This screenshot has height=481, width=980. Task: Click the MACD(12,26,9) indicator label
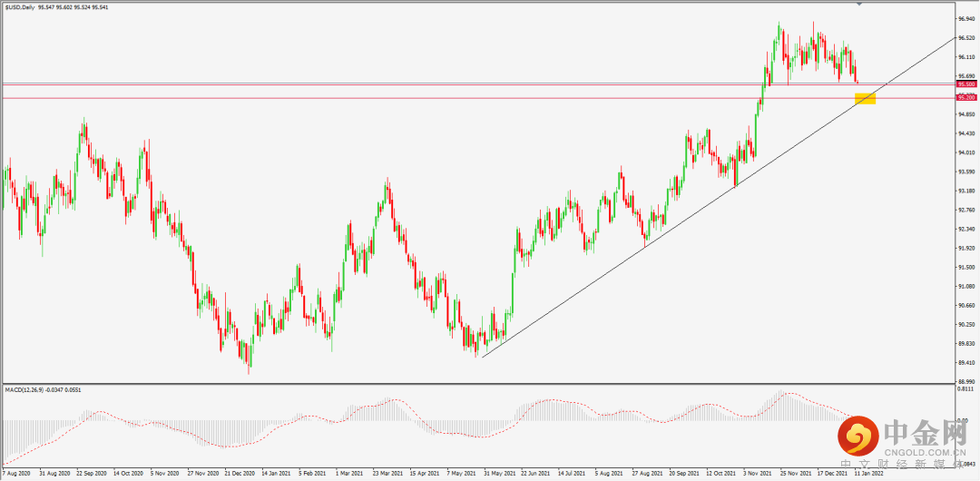(x=23, y=389)
